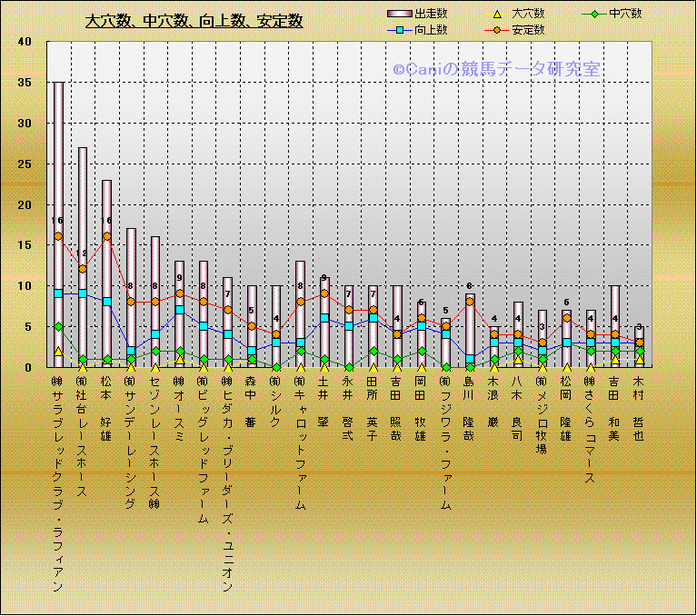Screen dimensions: 697x616
Task: Click the 吉田和美 出走数 bar
Action: [x=615, y=309]
